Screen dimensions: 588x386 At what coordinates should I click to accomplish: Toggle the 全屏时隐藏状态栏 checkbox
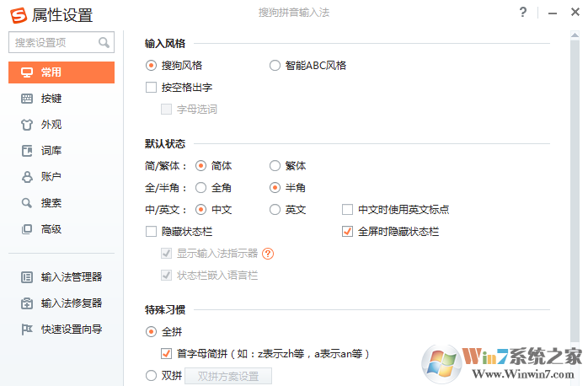point(347,231)
